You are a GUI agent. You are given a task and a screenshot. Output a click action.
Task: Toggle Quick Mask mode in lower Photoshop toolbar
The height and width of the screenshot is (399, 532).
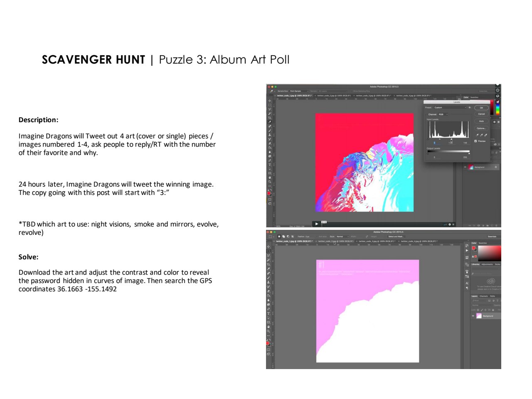268,350
